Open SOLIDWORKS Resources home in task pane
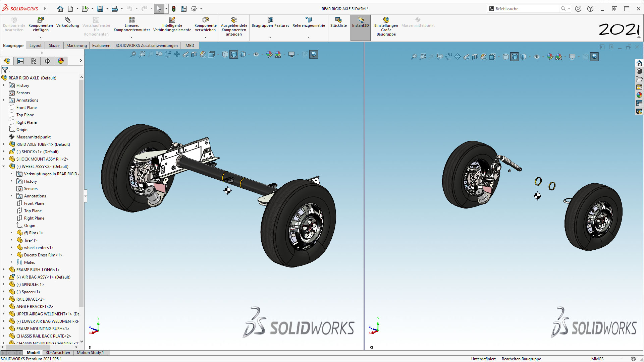Image resolution: width=644 pixels, height=362 pixels. click(x=639, y=63)
